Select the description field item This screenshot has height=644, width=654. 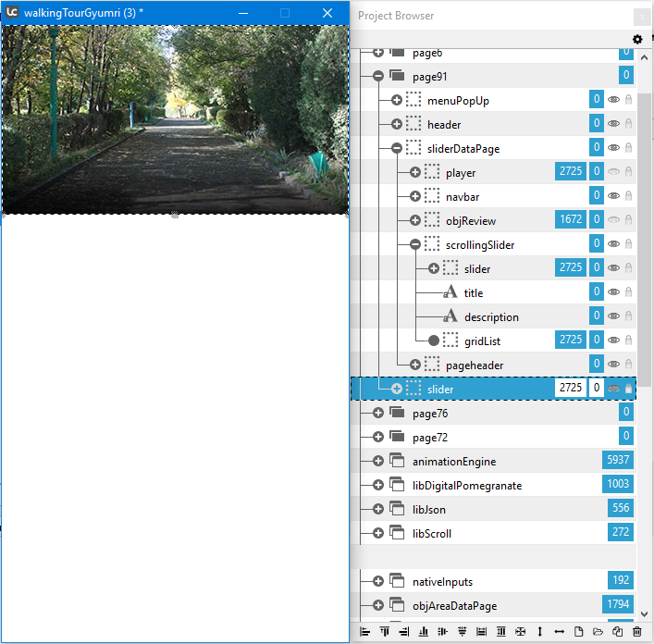click(490, 316)
